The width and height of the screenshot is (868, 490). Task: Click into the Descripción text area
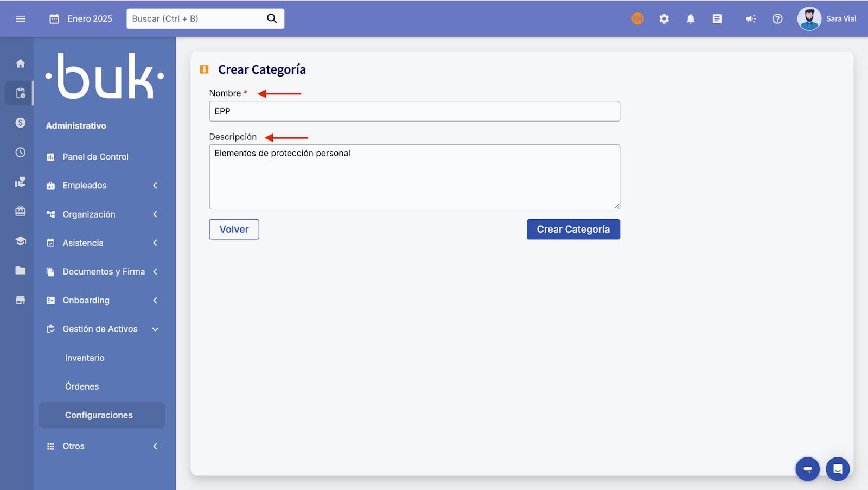[x=414, y=177]
